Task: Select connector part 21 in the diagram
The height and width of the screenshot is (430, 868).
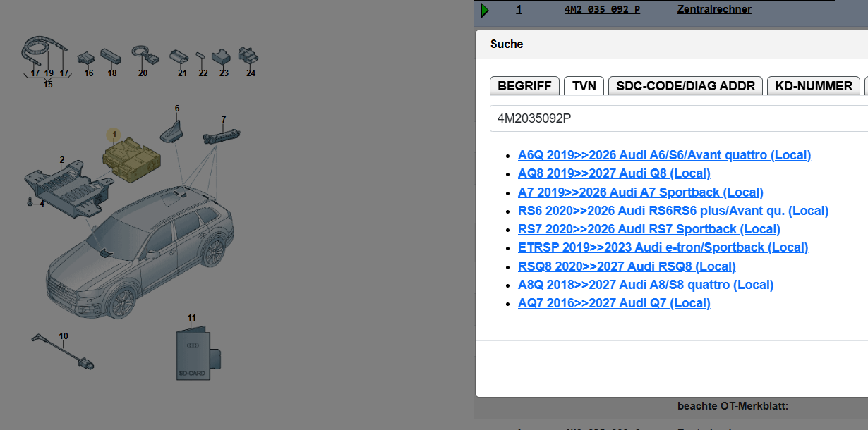Action: click(181, 58)
